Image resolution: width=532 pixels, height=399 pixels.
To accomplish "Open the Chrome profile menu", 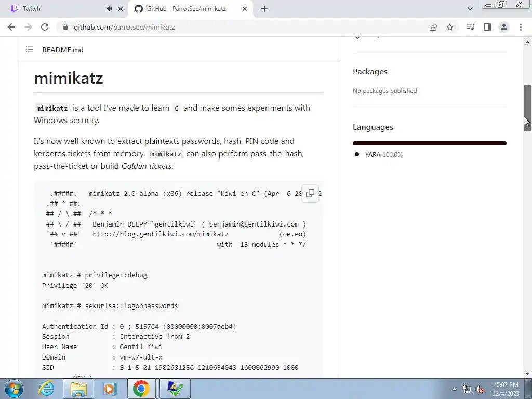I will pyautogui.click(x=504, y=27).
